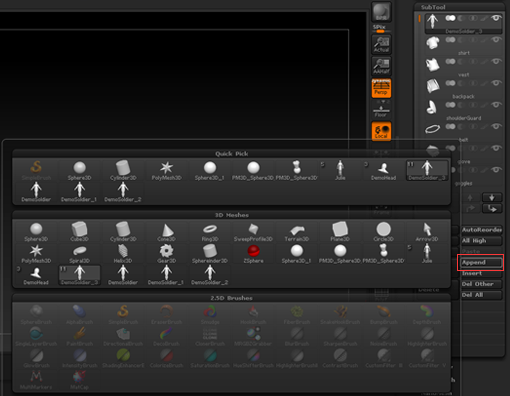The width and height of the screenshot is (510, 396).
Task: Hide the vest subtool with its eye icon
Action: pyautogui.click(x=496, y=61)
